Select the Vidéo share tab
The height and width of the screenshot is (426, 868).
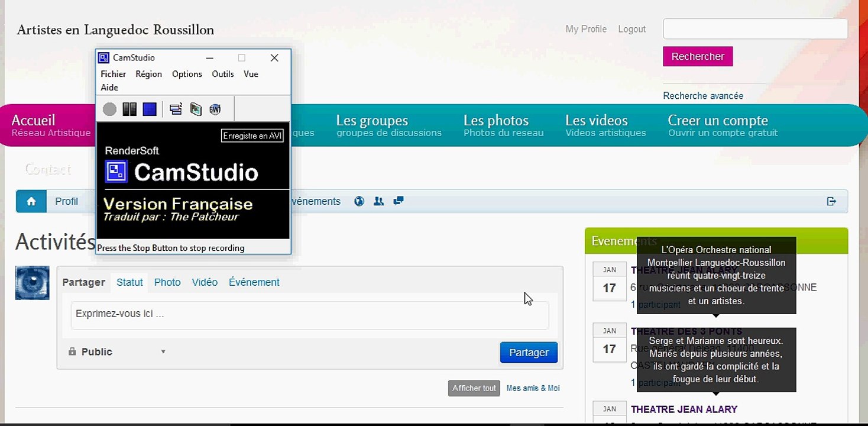tap(205, 282)
